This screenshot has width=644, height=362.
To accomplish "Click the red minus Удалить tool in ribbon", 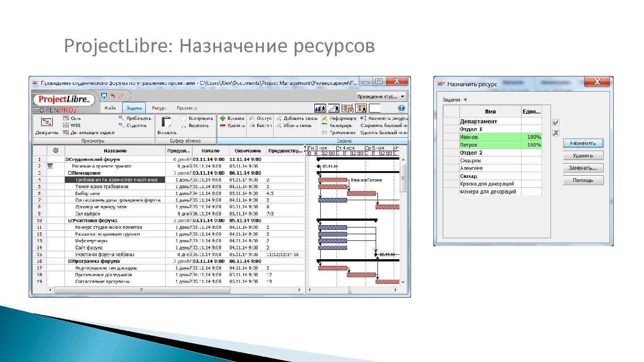I will [x=232, y=125].
